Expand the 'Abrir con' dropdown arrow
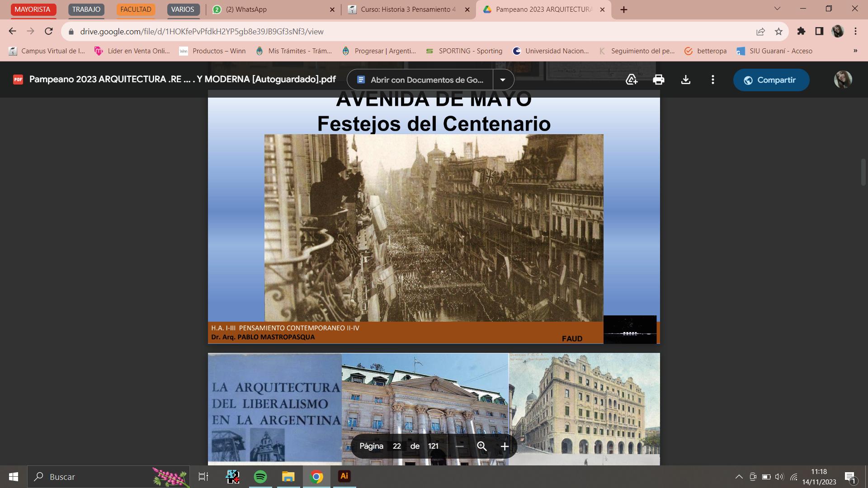The image size is (868, 488). [x=503, y=80]
